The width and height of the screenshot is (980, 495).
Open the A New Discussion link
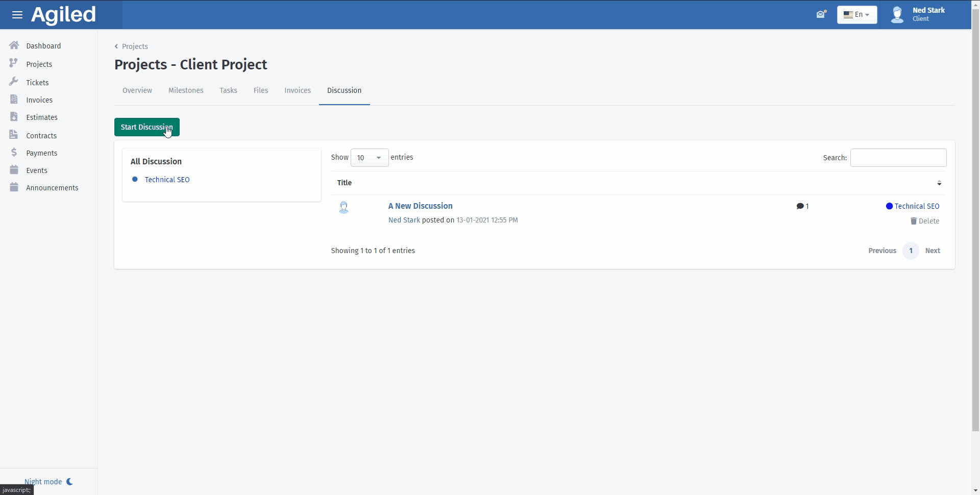coord(420,206)
